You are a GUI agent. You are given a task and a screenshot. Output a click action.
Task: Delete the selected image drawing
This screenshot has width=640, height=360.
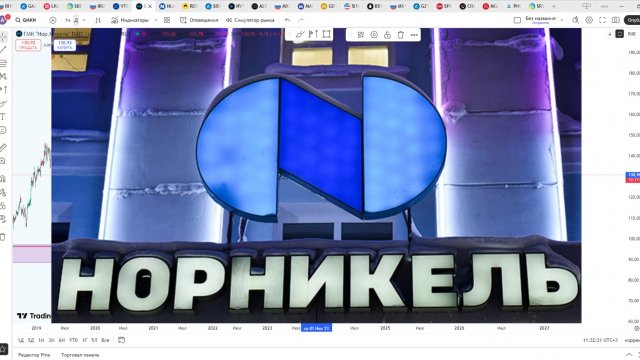pyautogui.click(x=401, y=35)
